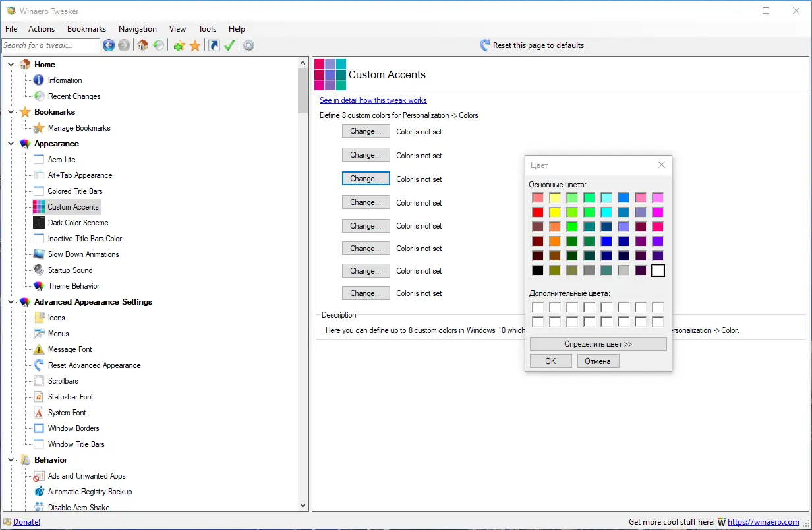Click the blue Back arrow toolbar icon
This screenshot has width=812, height=530.
coord(109,45)
